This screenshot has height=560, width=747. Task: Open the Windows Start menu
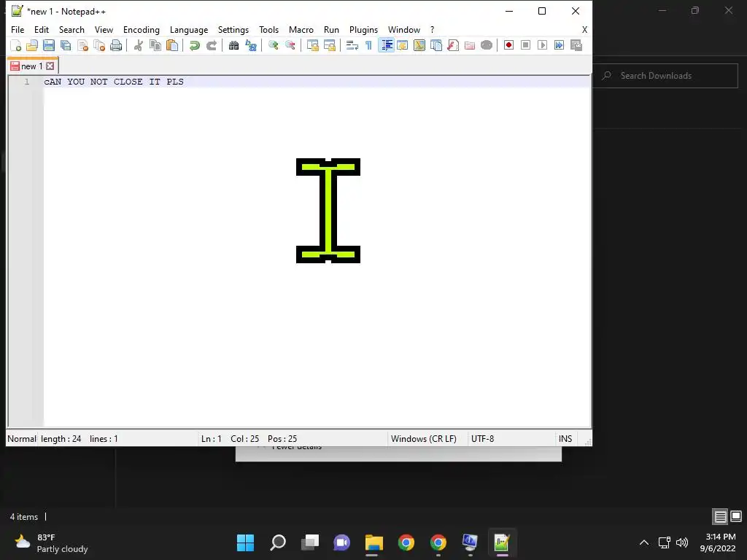click(245, 542)
